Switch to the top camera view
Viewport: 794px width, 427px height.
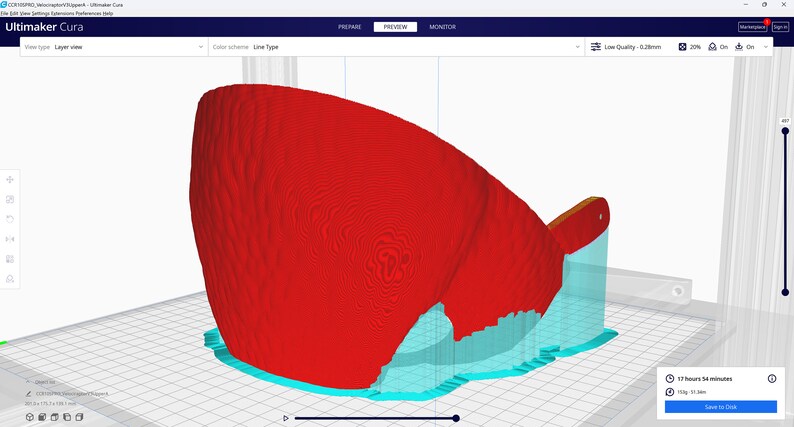(x=55, y=417)
